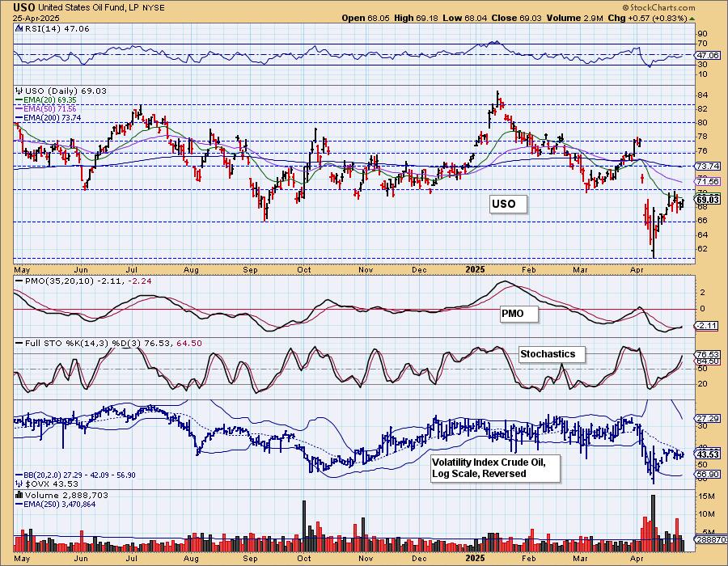
Task: Select the EMA(20) 69.35 legend entry
Action: [46, 99]
